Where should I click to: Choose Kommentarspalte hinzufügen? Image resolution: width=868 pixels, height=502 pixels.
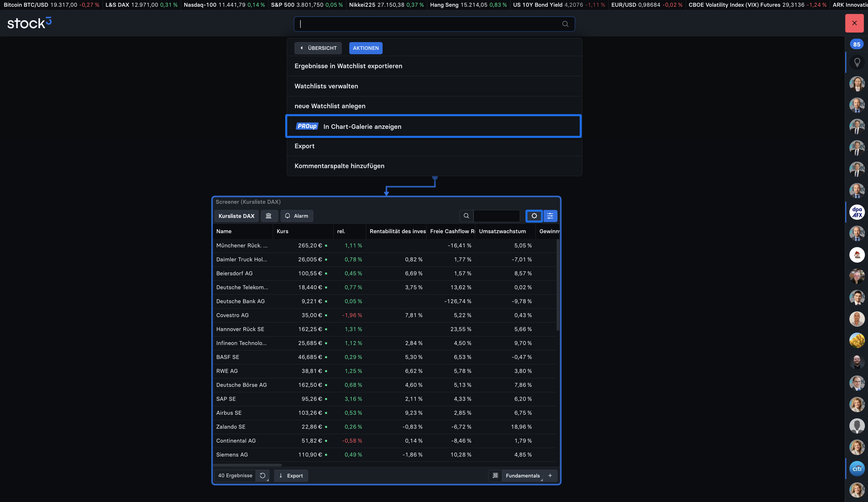[434, 166]
